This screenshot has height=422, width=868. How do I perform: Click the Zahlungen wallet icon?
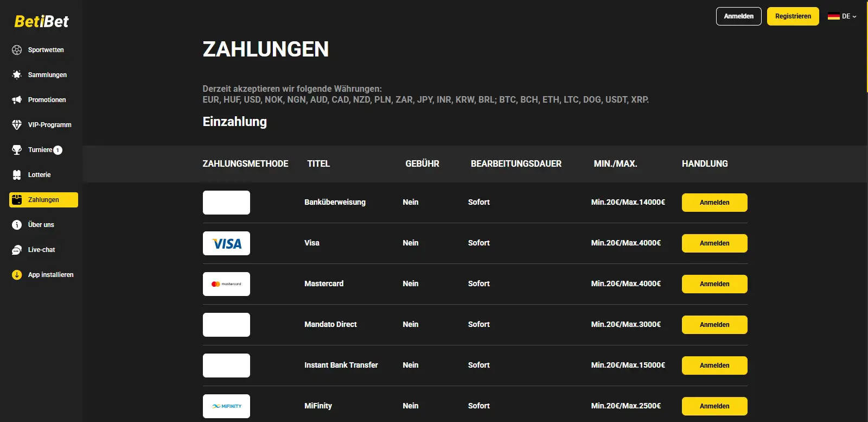click(x=17, y=200)
